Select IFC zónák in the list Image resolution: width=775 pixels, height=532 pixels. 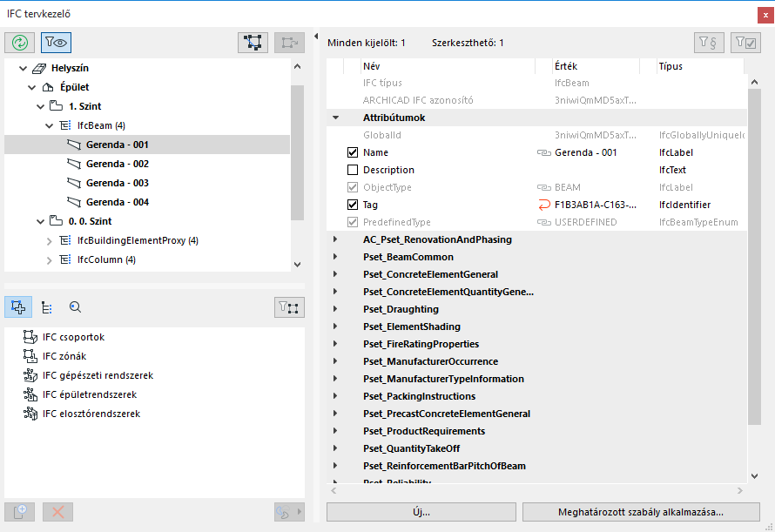(65, 356)
